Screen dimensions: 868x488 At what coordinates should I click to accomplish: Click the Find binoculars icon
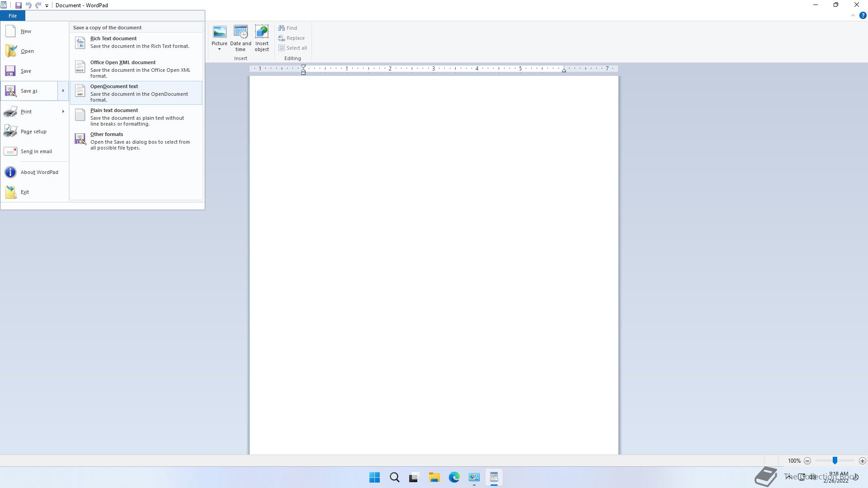click(x=282, y=28)
